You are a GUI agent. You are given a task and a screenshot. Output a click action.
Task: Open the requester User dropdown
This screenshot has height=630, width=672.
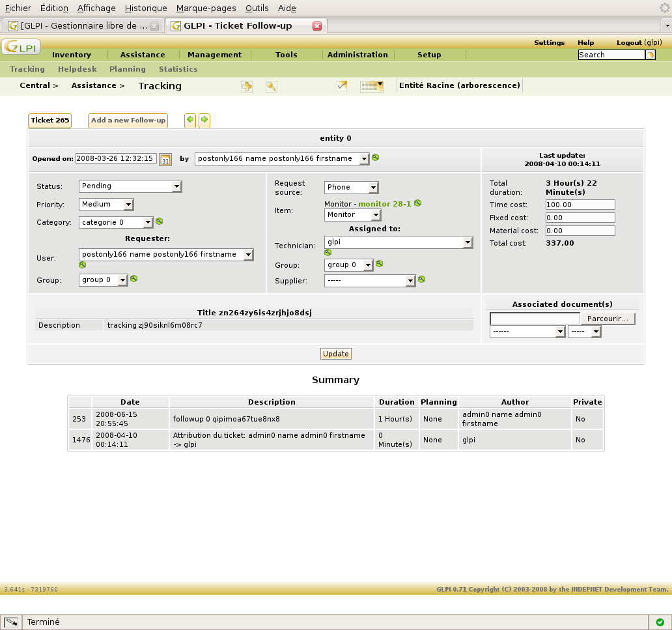(x=166, y=255)
